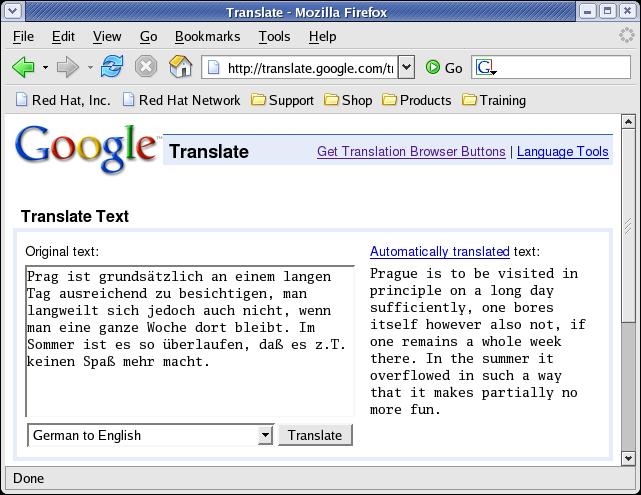Viewport: 641px width, 495px height.
Task: Click the Original text: label
Action: (x=62, y=251)
